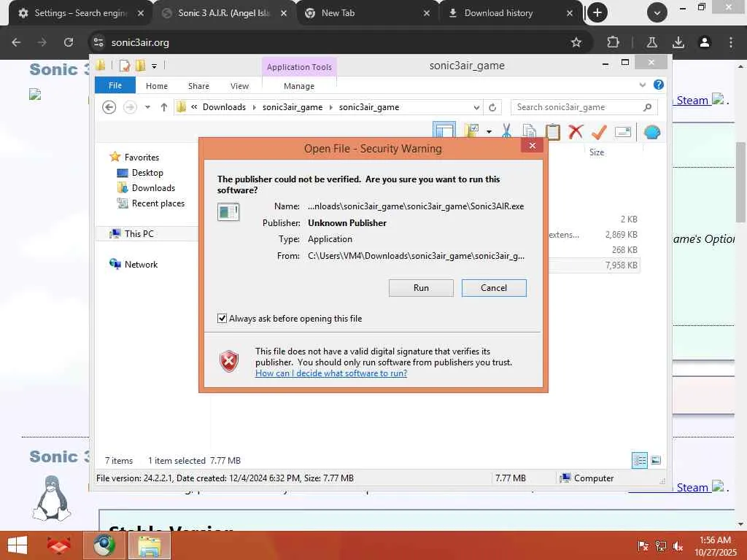Reload the sonic3air.org page

click(x=69, y=42)
